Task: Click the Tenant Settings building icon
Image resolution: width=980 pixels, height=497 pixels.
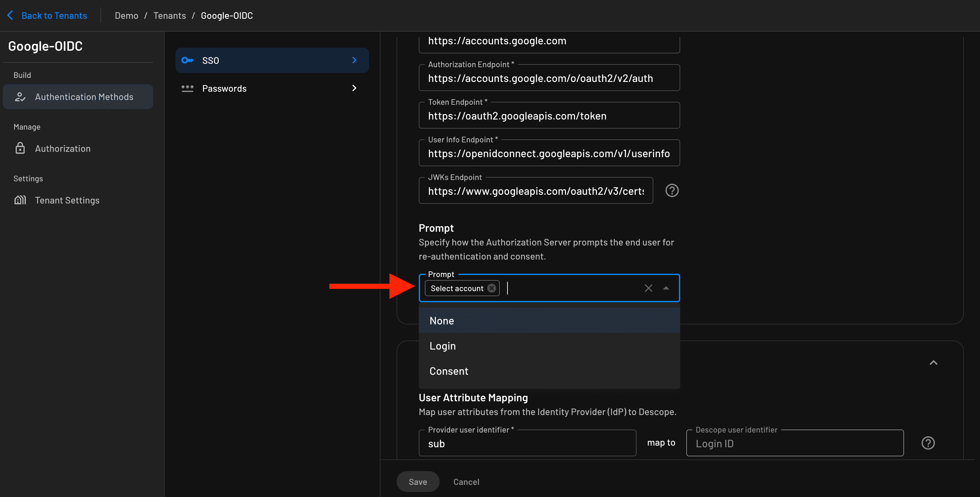Action: click(x=20, y=199)
